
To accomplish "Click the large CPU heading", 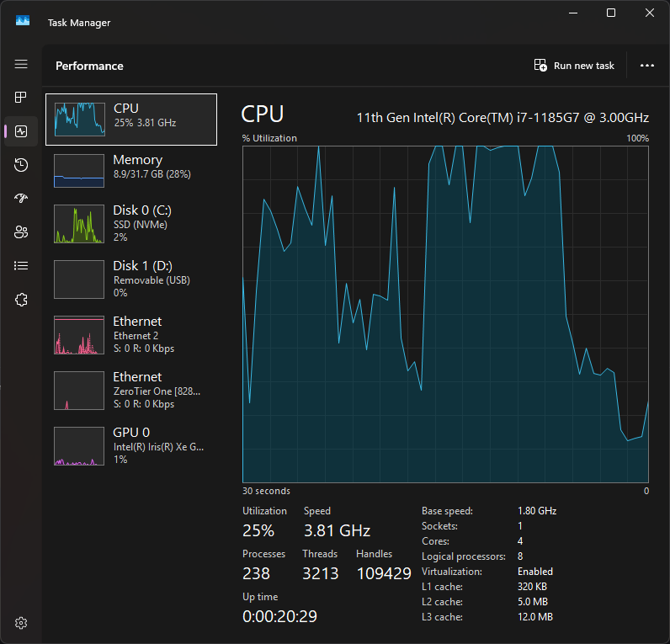I will tap(262, 114).
